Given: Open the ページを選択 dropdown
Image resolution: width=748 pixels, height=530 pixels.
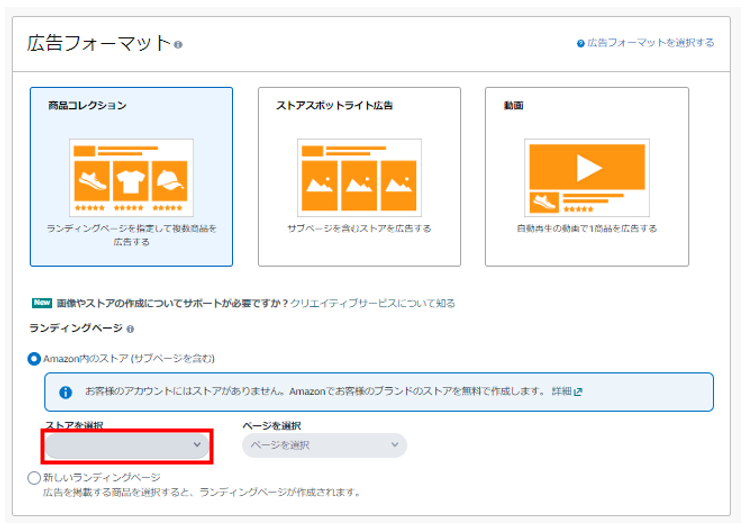Looking at the screenshot, I should point(324,445).
